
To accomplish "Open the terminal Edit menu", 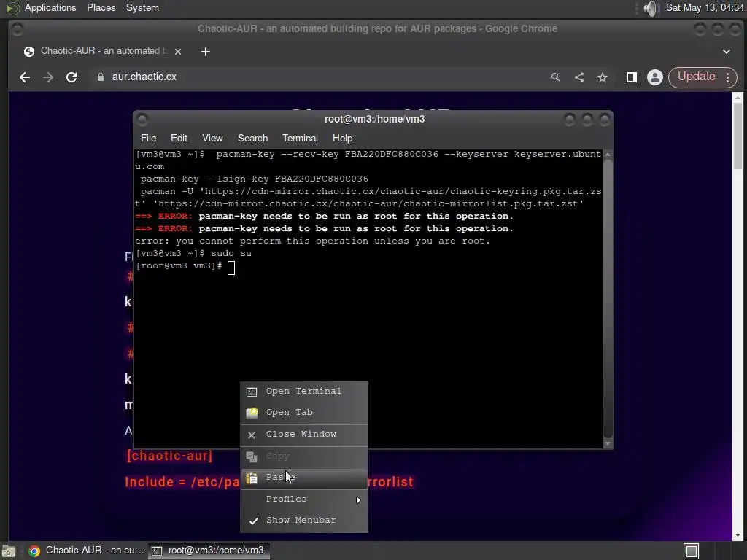I will [x=179, y=138].
